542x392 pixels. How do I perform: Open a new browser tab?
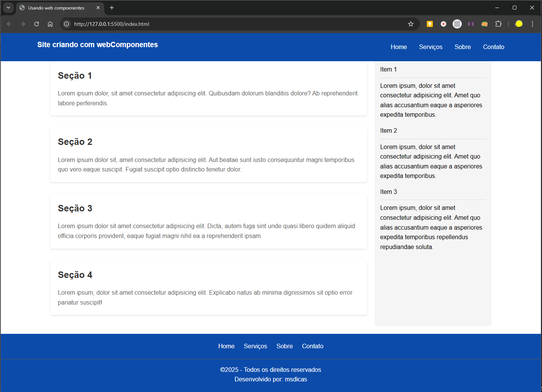112,8
